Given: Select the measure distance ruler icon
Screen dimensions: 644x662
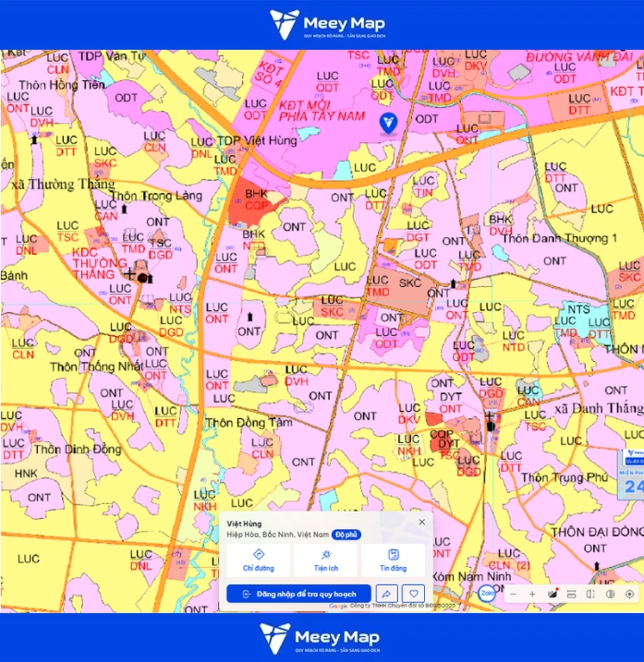Looking at the screenshot, I should click(x=571, y=594).
